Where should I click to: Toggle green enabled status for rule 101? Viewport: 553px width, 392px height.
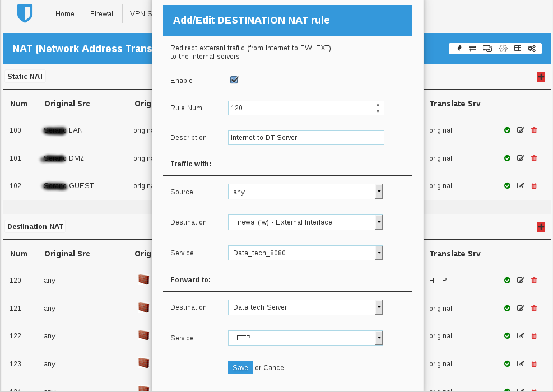coord(507,158)
